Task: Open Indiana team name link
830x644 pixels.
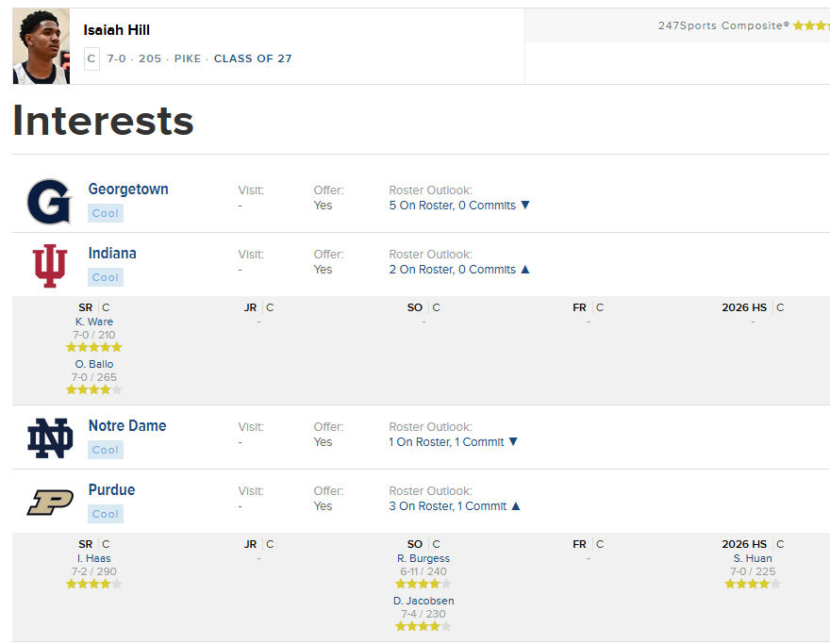Action: (x=112, y=254)
